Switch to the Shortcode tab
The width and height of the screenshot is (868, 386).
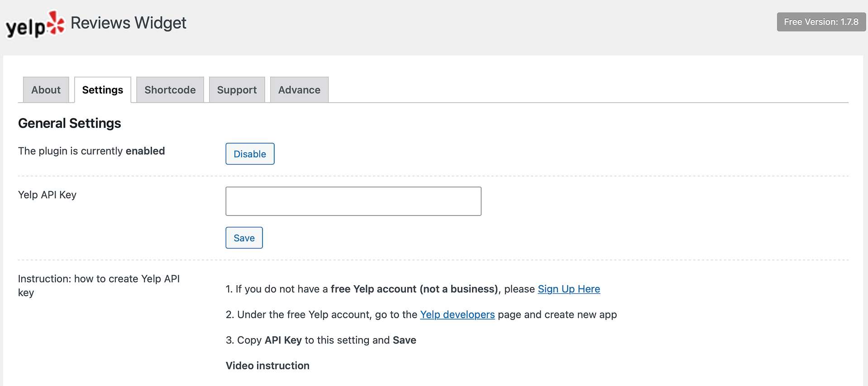(x=170, y=90)
